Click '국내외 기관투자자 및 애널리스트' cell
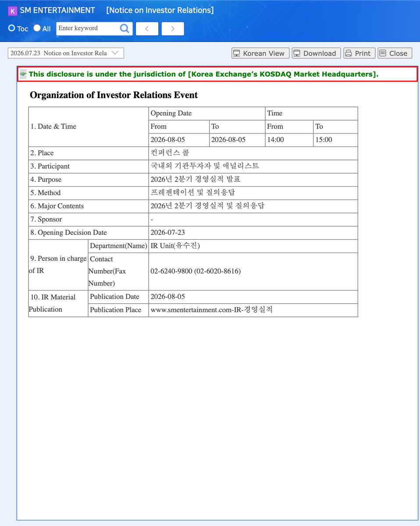This screenshot has width=420, height=526. click(x=253, y=167)
